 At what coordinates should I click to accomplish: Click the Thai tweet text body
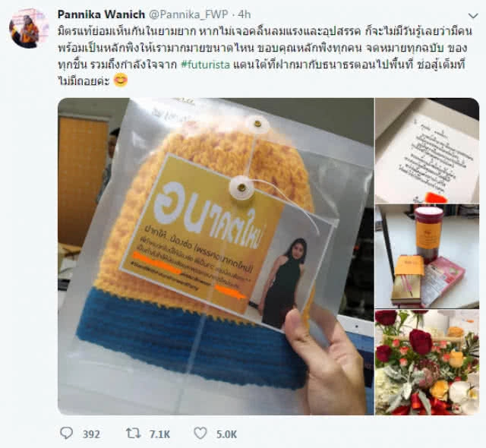tap(265, 56)
